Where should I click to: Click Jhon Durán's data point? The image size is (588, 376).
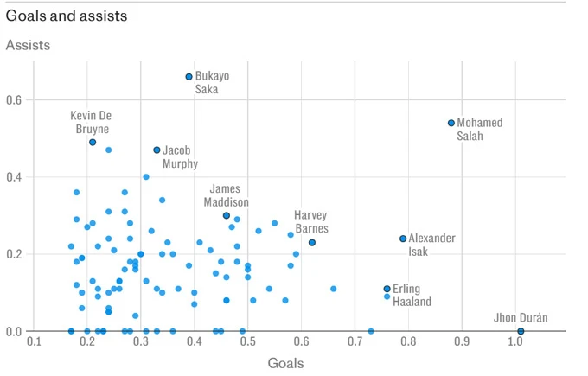tap(521, 331)
